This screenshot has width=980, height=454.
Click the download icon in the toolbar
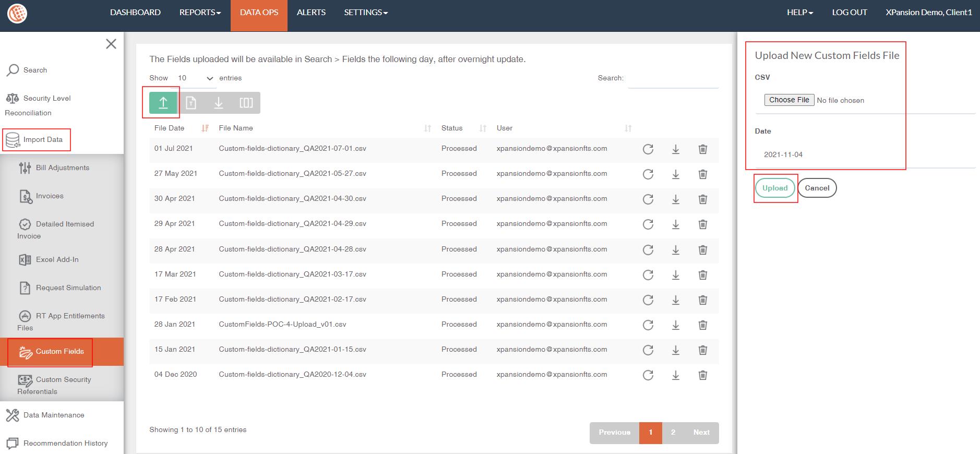coord(218,103)
